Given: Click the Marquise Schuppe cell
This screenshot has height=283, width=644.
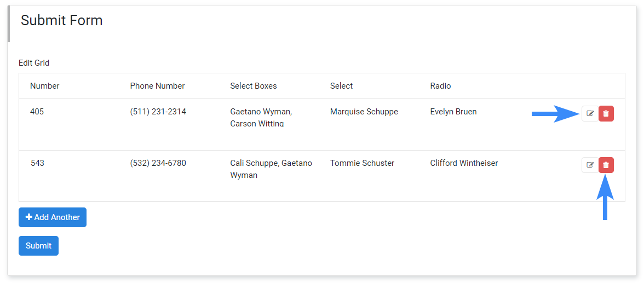Looking at the screenshot, I should click(364, 112).
